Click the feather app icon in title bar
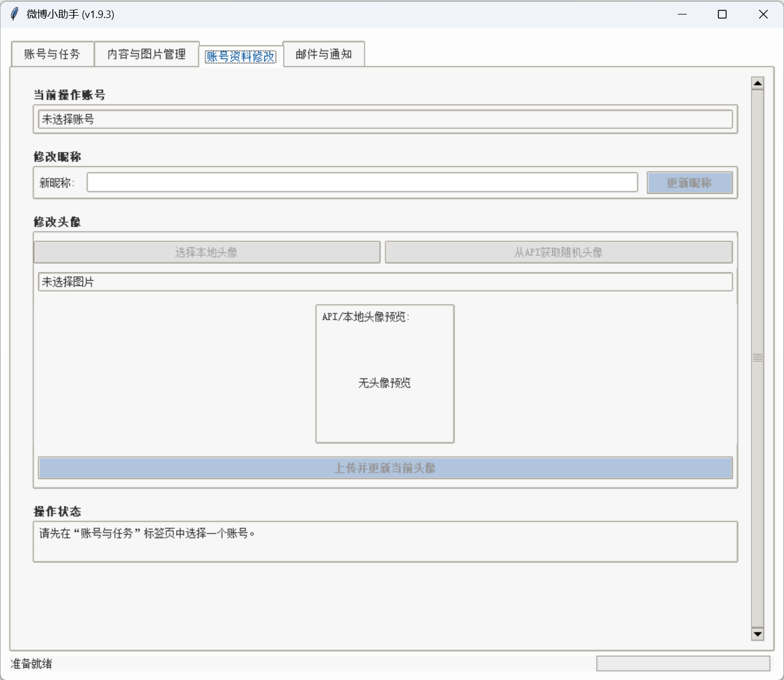Image resolution: width=784 pixels, height=680 pixels. 14,14
